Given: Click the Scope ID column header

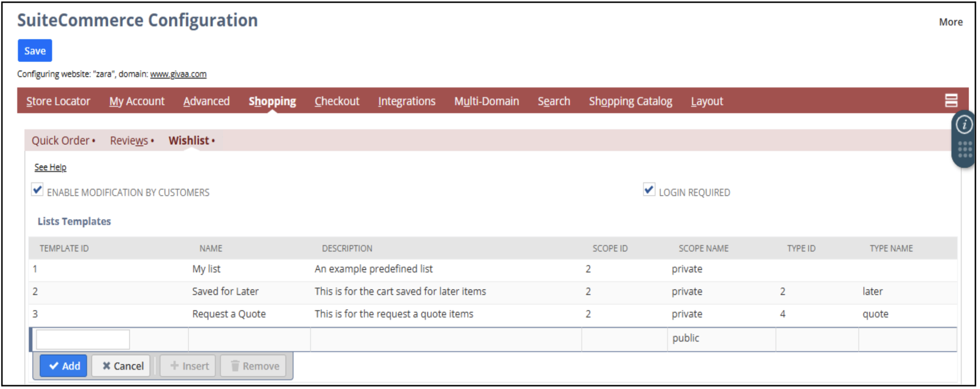Looking at the screenshot, I should click(x=610, y=249).
